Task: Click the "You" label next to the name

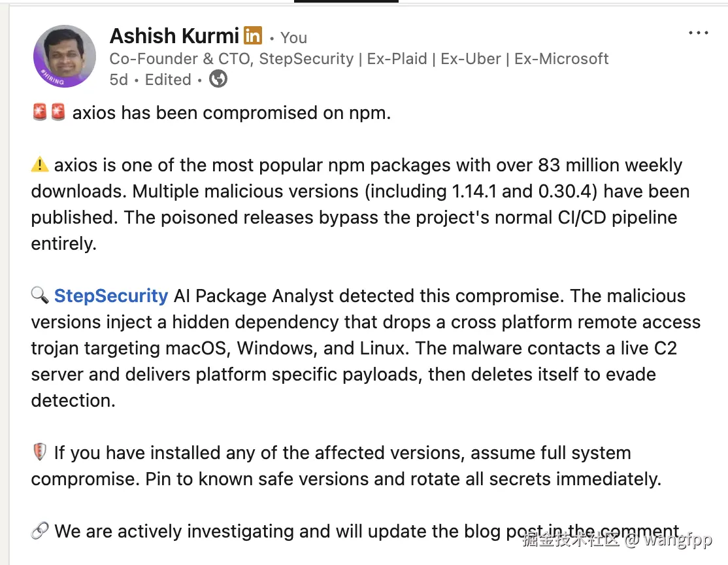Action: tap(293, 38)
